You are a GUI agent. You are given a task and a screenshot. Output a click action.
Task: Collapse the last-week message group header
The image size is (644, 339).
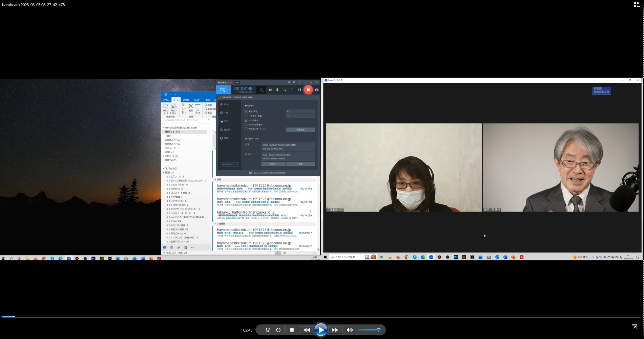pyautogui.click(x=215, y=180)
